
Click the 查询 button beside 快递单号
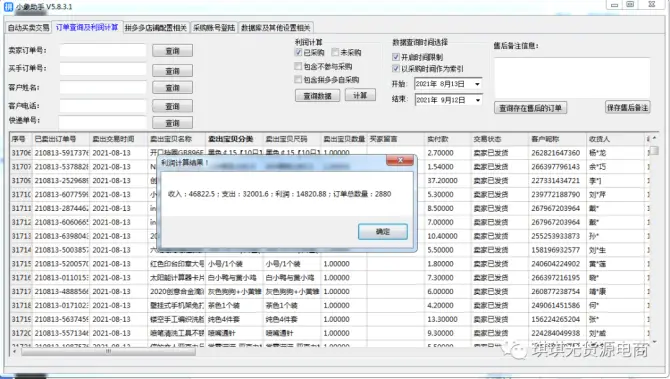point(173,123)
